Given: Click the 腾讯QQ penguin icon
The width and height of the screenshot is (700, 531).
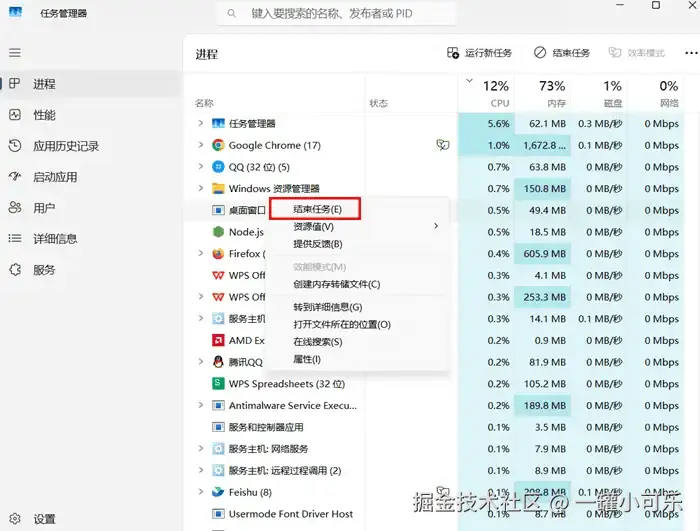Looking at the screenshot, I should [x=218, y=362].
